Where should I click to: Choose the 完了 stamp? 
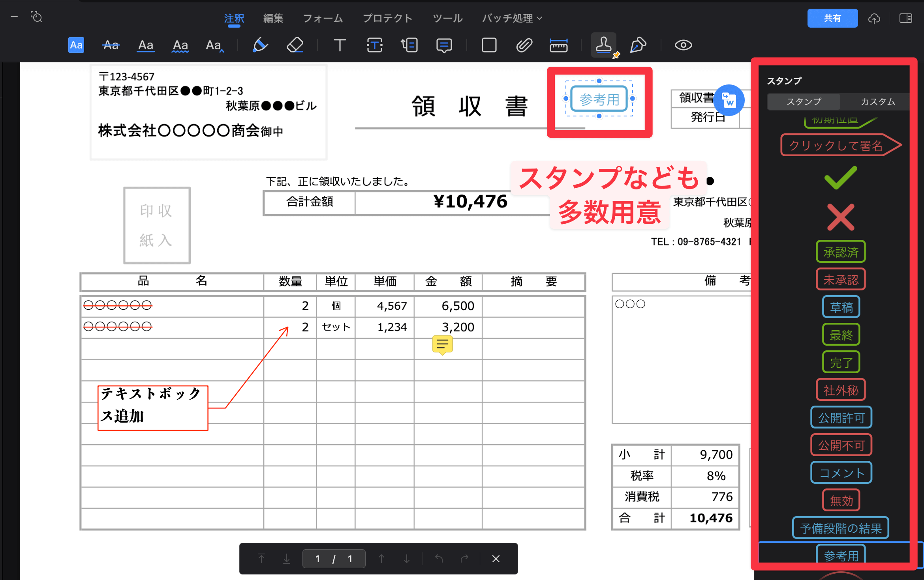pos(841,363)
